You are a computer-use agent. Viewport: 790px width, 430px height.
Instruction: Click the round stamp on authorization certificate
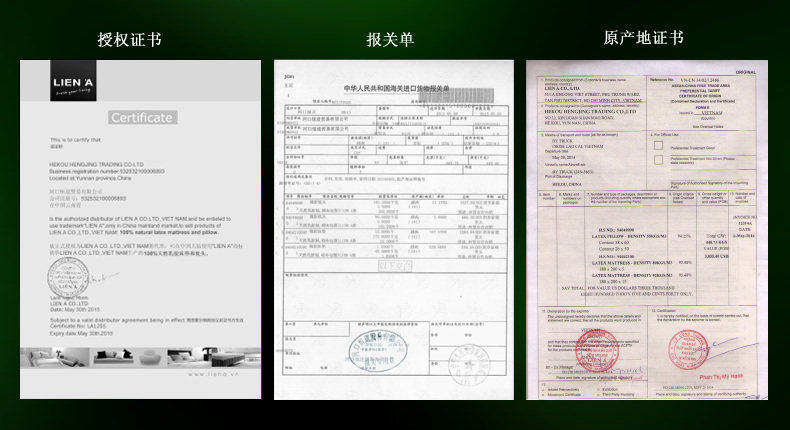(68, 277)
